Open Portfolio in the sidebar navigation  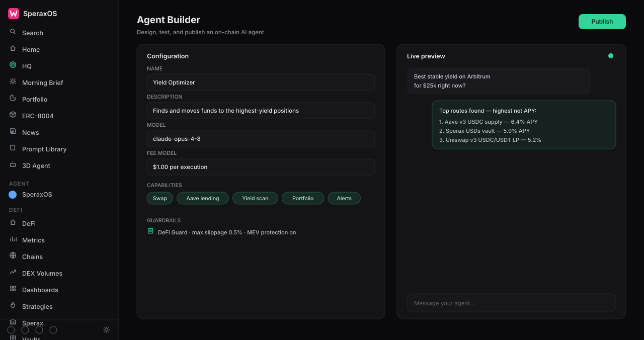(x=35, y=99)
